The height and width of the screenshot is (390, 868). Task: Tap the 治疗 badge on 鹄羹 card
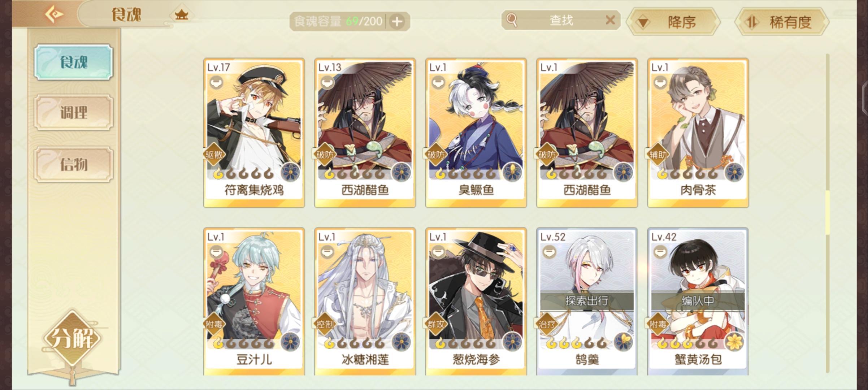tap(547, 324)
